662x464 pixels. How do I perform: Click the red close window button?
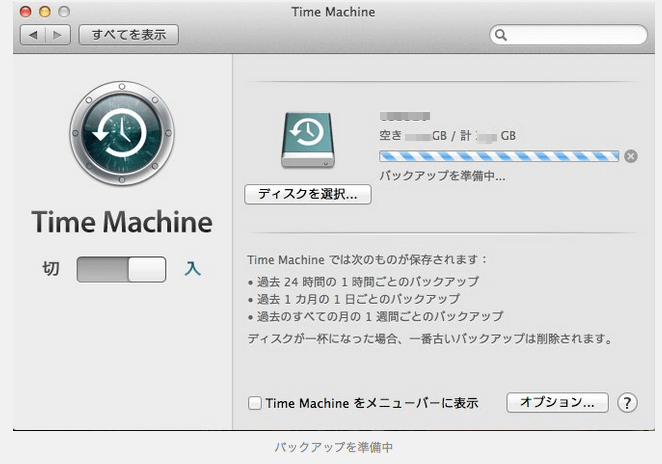click(x=26, y=12)
